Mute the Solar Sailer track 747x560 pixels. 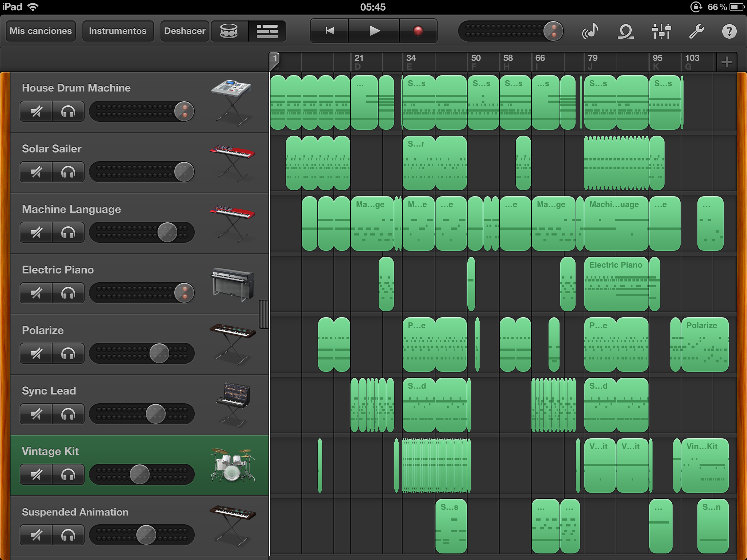36,172
